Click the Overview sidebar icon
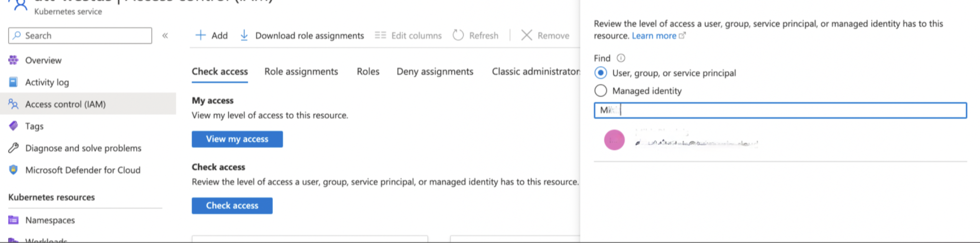 click(13, 60)
